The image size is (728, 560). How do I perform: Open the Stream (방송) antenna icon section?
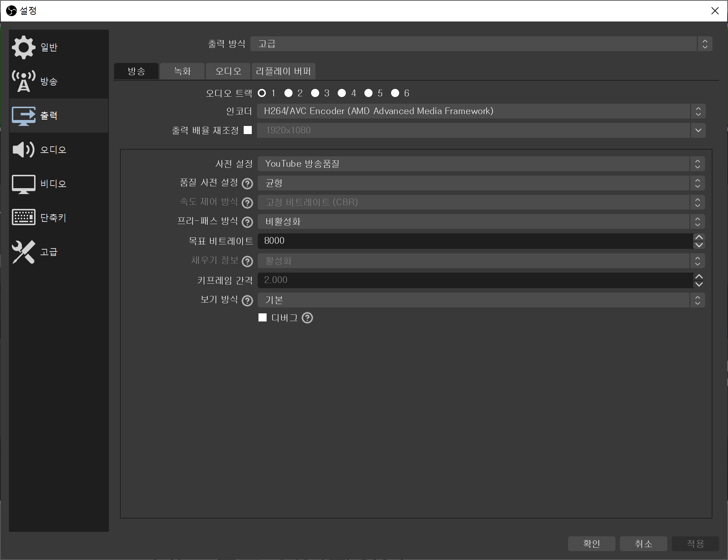click(x=24, y=81)
